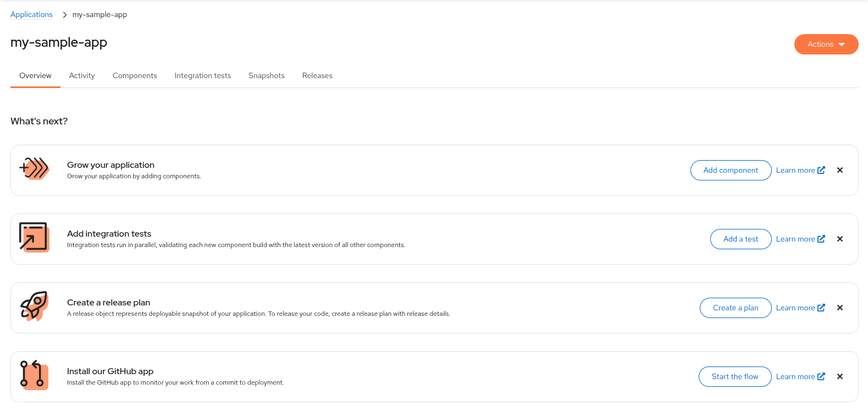Open the Components tab
The height and width of the screenshot is (416, 868).
pyautogui.click(x=135, y=75)
